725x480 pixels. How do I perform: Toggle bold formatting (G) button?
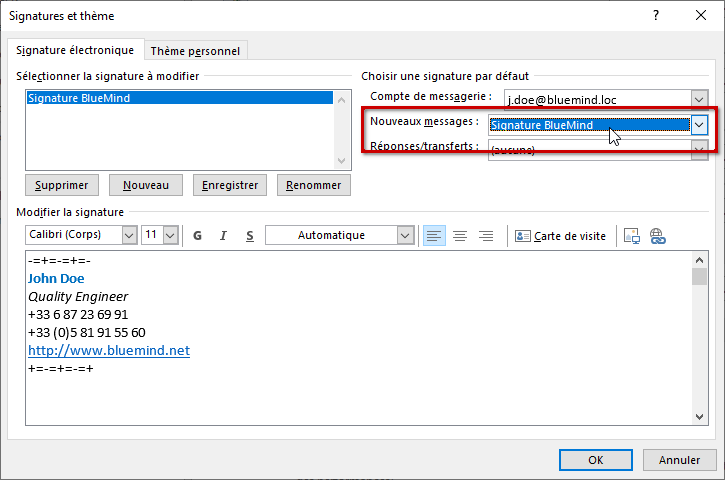197,236
